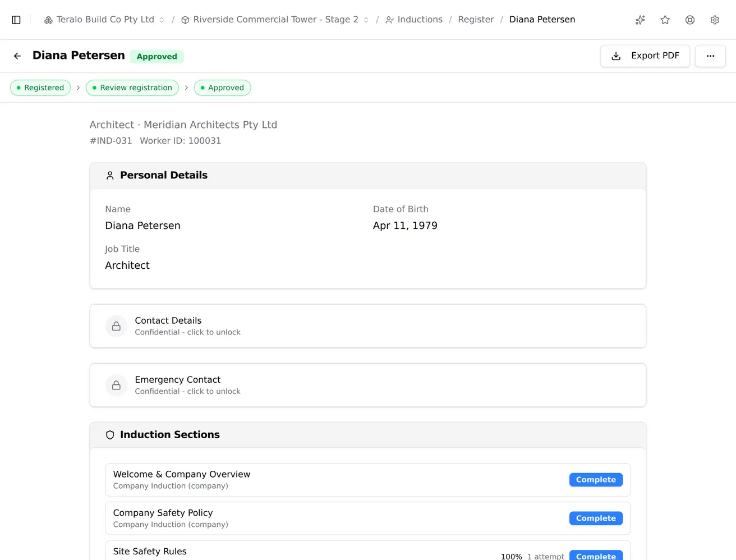Open the Welcome & Company Overview section
Viewport: 736px width, 560px height.
coord(368,480)
